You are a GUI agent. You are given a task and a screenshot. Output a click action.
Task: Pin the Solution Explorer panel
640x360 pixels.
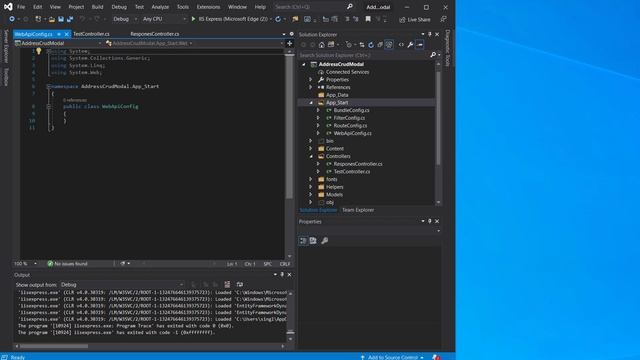[x=429, y=34]
